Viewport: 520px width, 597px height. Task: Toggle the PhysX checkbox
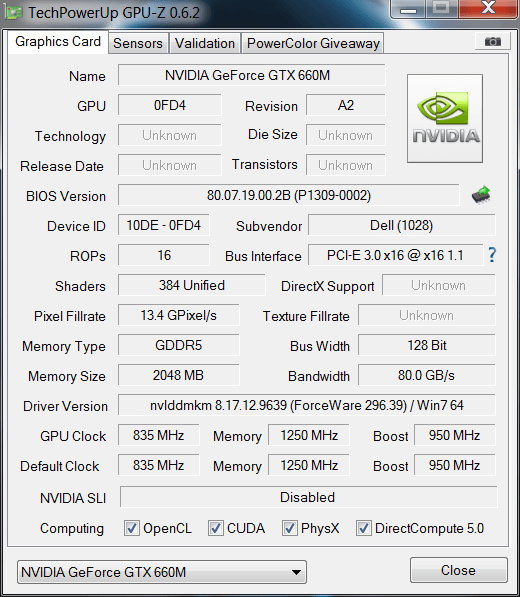289,528
